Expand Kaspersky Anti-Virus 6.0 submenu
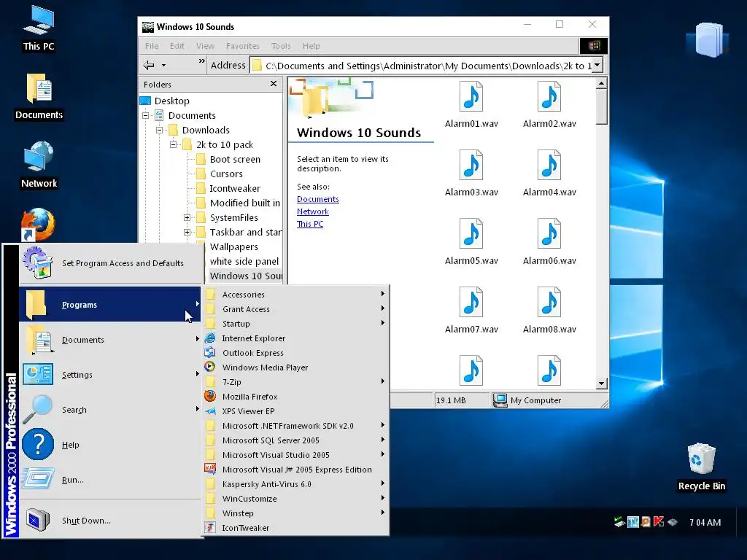 (x=296, y=484)
